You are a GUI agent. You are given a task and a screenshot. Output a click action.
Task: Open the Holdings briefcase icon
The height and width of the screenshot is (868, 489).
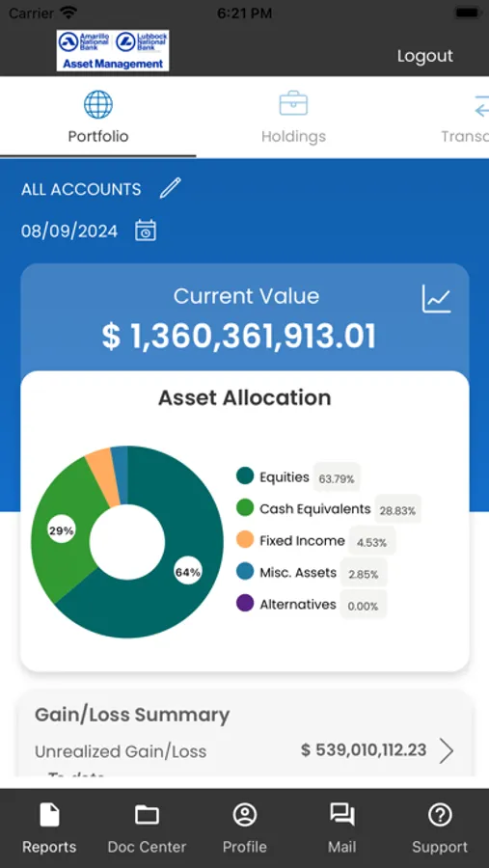293,103
